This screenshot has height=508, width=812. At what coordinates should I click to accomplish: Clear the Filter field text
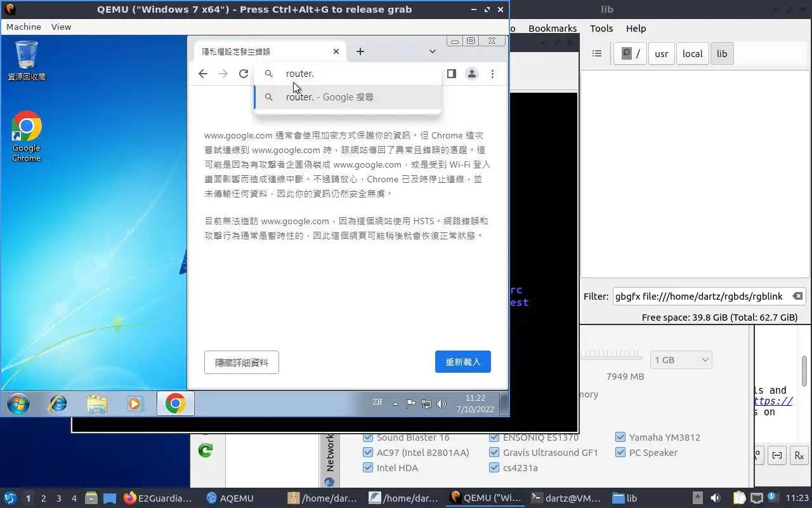point(797,297)
